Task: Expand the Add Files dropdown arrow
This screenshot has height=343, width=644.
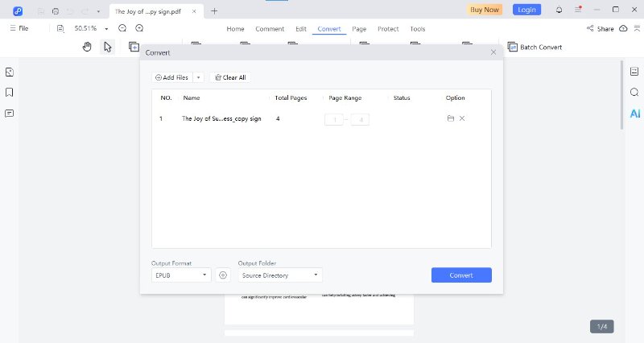Action: tap(198, 77)
